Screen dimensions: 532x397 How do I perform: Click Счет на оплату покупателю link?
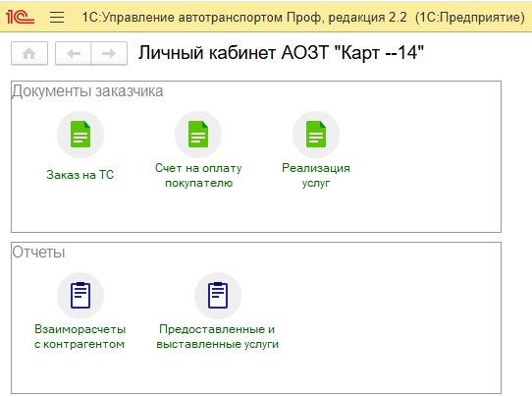tap(198, 175)
